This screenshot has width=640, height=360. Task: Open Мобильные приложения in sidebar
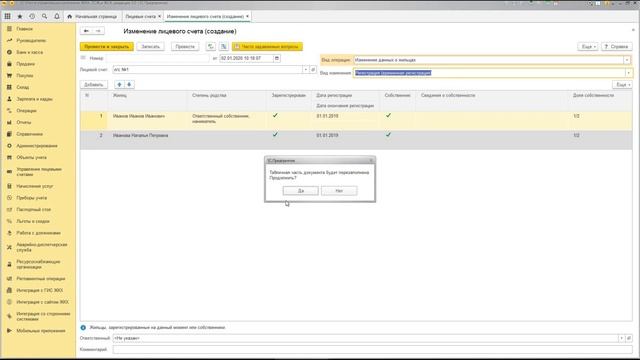click(x=41, y=331)
